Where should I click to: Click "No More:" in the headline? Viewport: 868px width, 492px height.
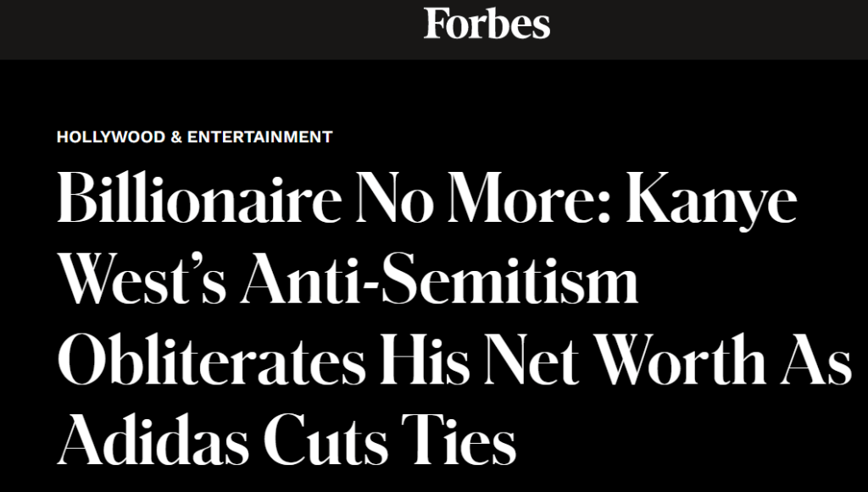click(x=484, y=199)
